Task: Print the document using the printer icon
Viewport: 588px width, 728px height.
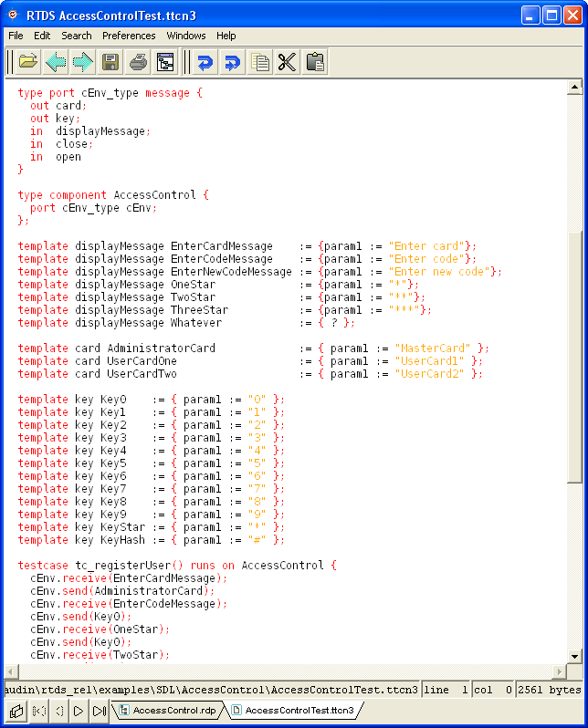Action: coord(138,62)
